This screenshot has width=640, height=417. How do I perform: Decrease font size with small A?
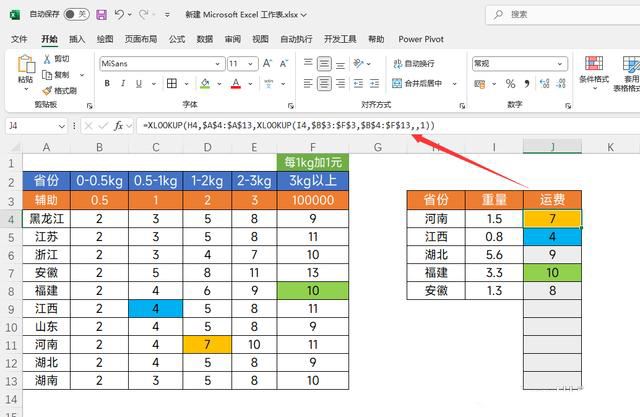(x=284, y=64)
